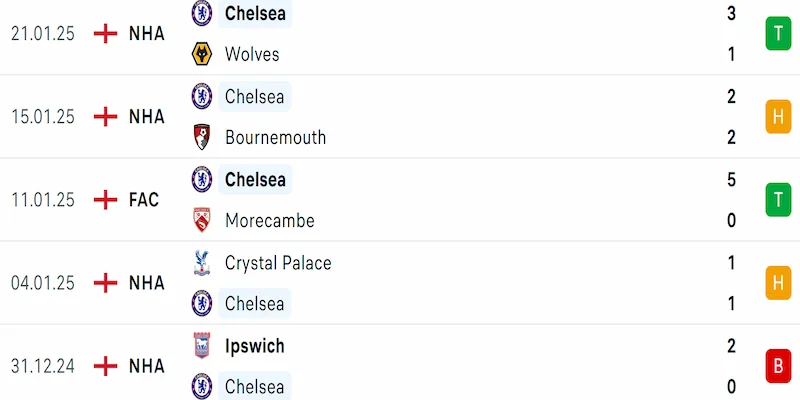
Task: Click the Wolves club crest
Action: click(203, 54)
